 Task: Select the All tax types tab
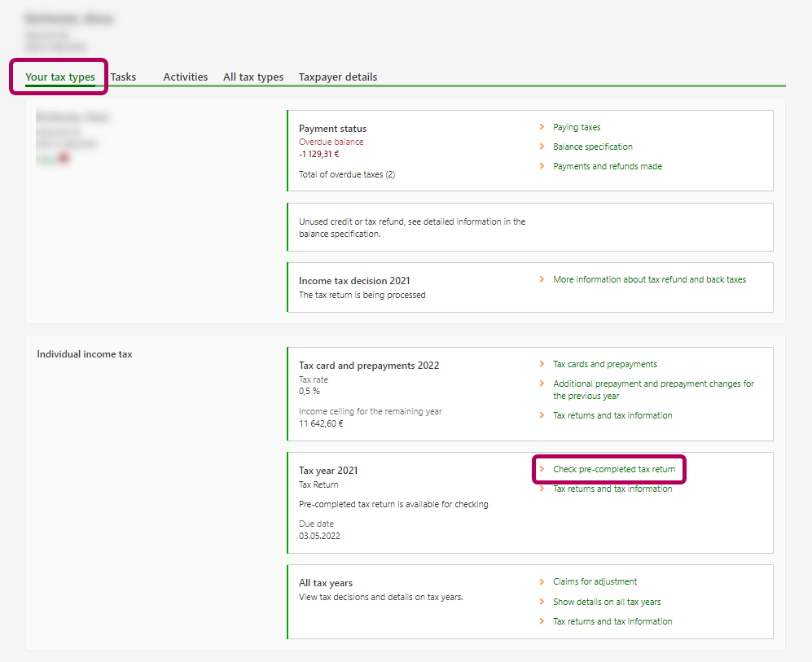(253, 77)
